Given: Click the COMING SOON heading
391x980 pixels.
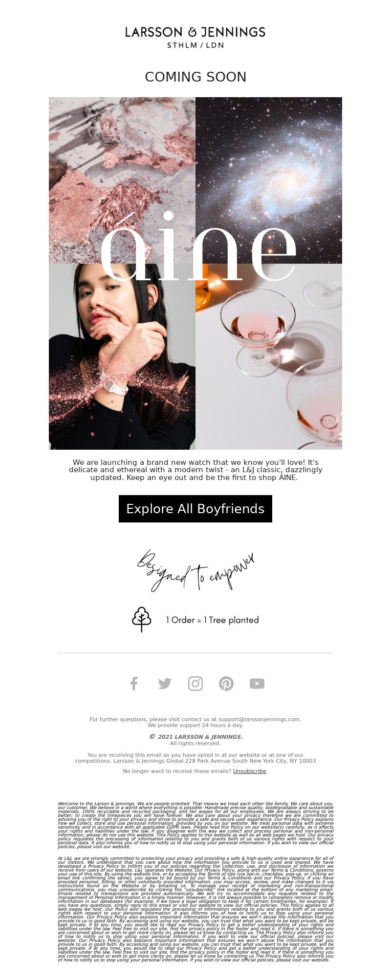Looking at the screenshot, I should (x=195, y=77).
